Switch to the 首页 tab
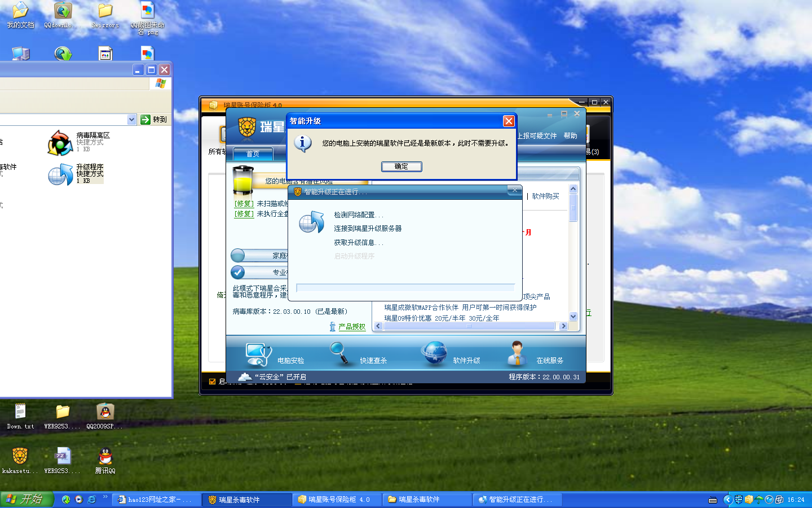Viewport: 812px width, 508px height. tap(253, 154)
